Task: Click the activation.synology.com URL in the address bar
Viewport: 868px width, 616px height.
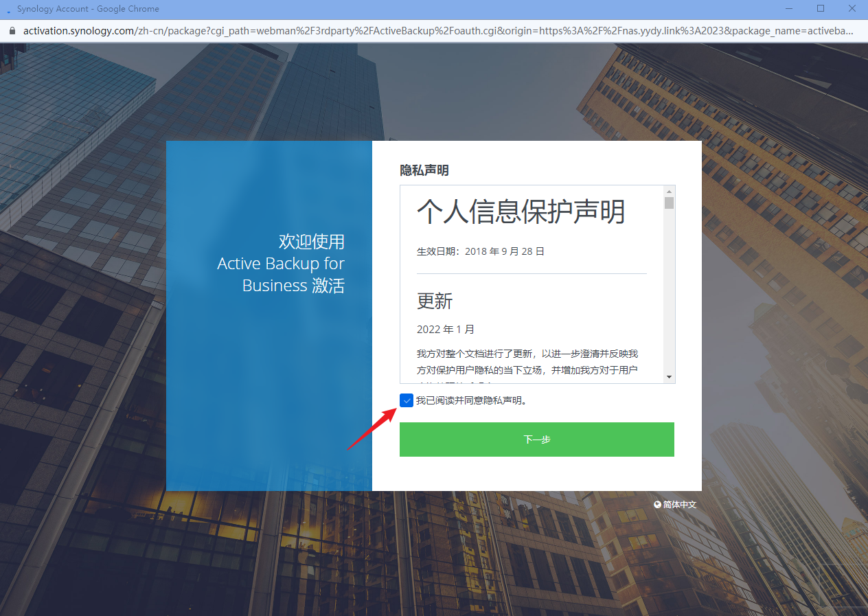Action: click(x=438, y=31)
